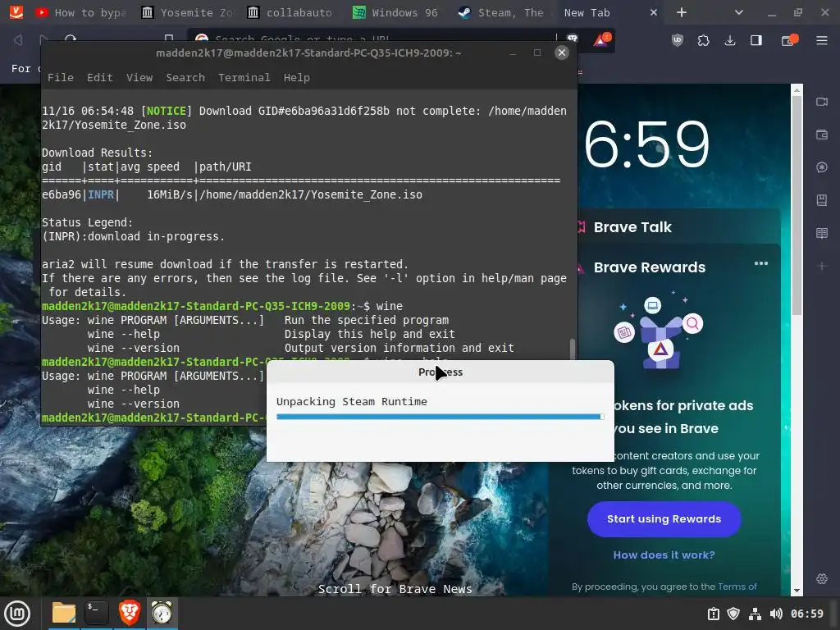The image size is (840, 630).
Task: Reload the current Brave page
Action: tap(71, 39)
